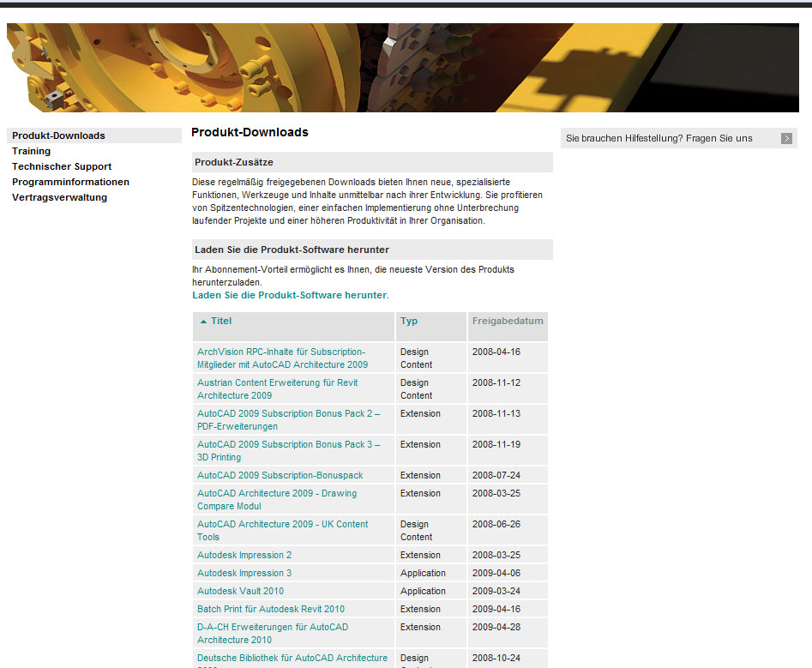
Task: Click the Produkt-Zusätze section heading
Action: coord(233,162)
